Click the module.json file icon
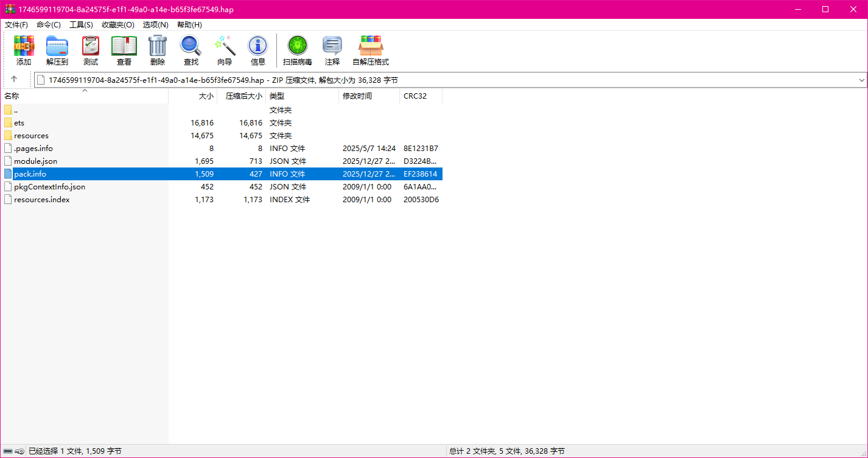 click(8, 161)
